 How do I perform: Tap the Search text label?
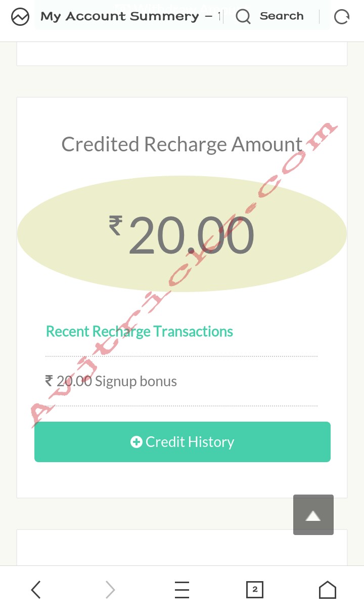pyautogui.click(x=282, y=16)
